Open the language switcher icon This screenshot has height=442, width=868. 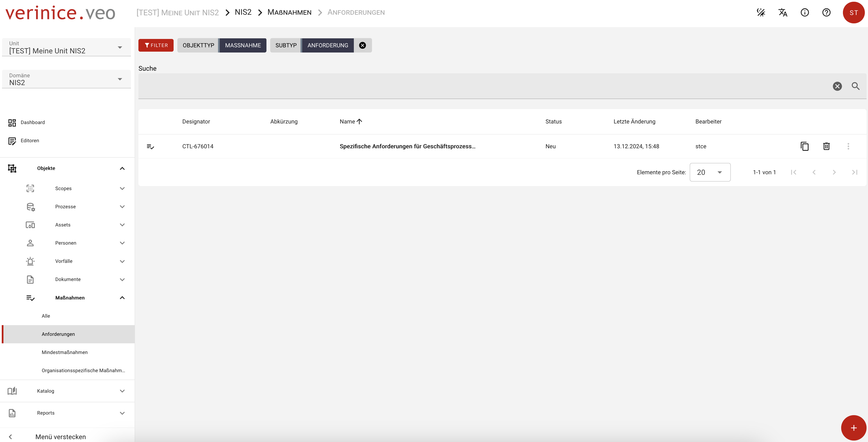782,12
